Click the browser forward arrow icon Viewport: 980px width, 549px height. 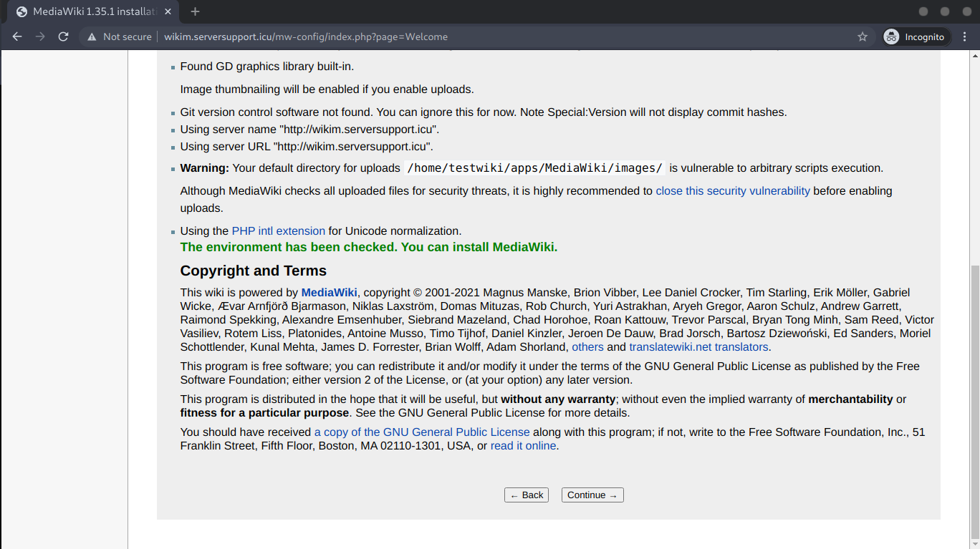click(x=40, y=37)
